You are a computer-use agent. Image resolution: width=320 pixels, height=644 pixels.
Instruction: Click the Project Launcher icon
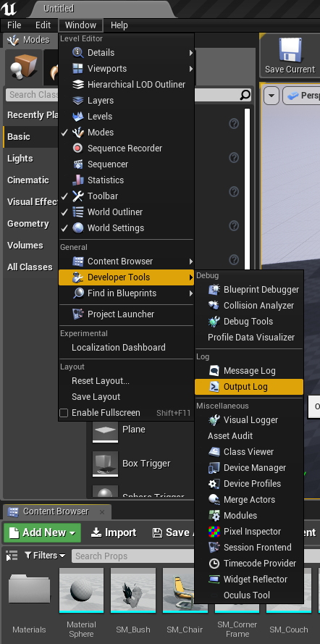click(78, 314)
